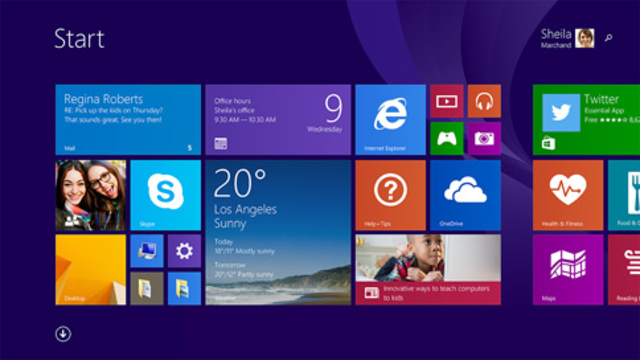Open the Desktop tile

91,270
